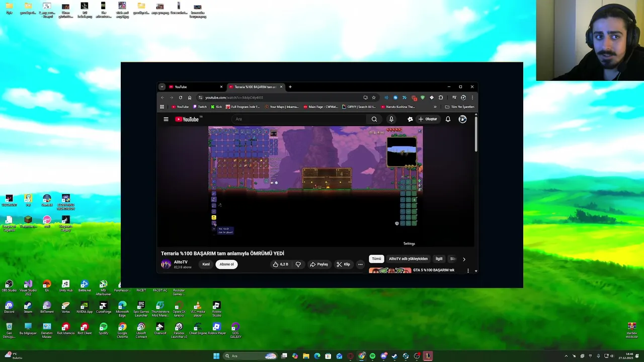
Task: Like the video showing 6,2 B
Action: coord(281,264)
